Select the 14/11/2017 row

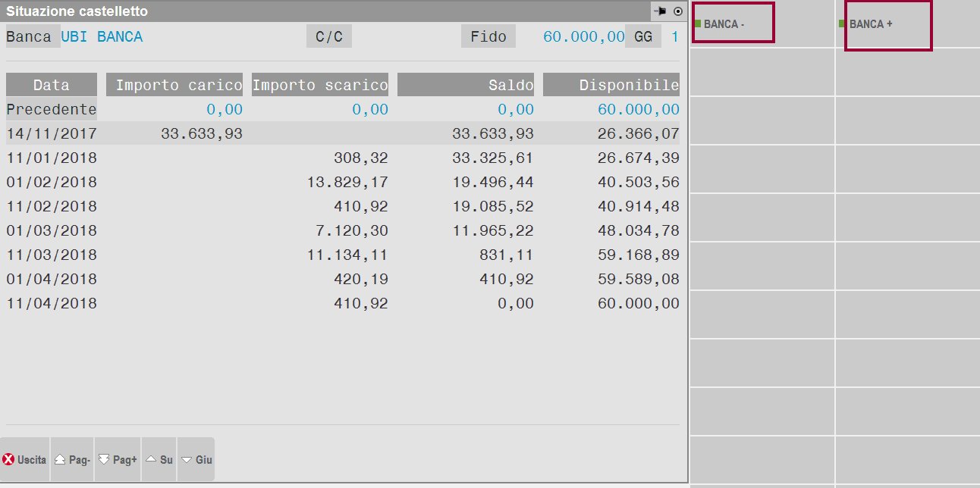coord(52,134)
